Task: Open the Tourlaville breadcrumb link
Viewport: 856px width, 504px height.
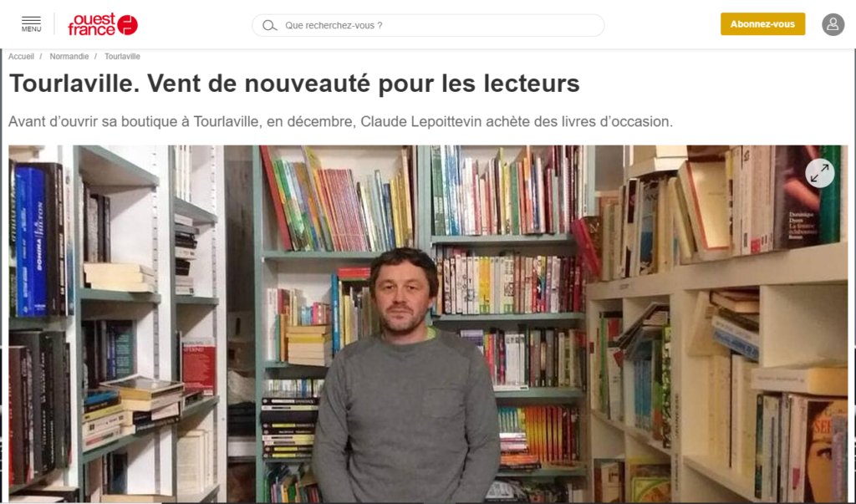Action: coord(122,56)
